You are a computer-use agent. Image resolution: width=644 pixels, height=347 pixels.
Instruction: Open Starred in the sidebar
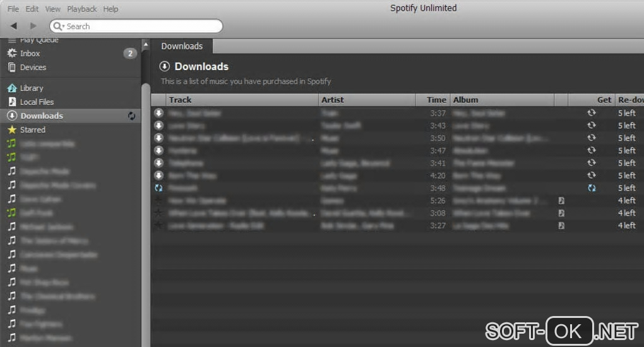tap(33, 130)
